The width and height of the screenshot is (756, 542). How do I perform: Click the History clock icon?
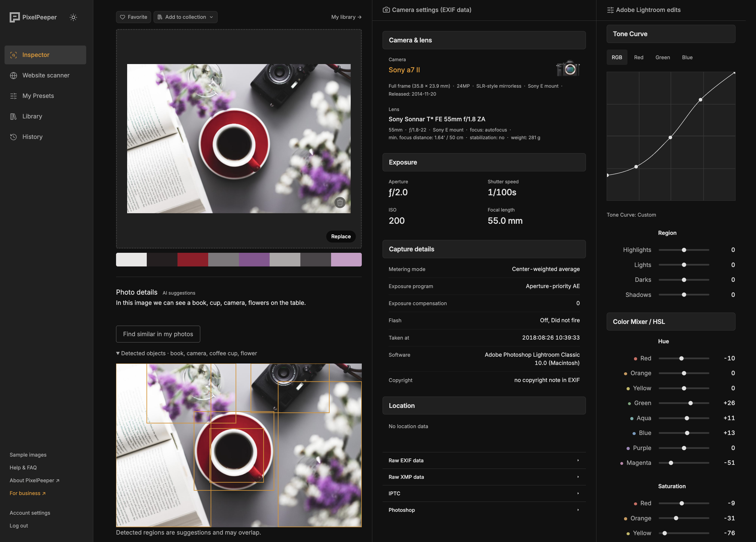tap(13, 137)
